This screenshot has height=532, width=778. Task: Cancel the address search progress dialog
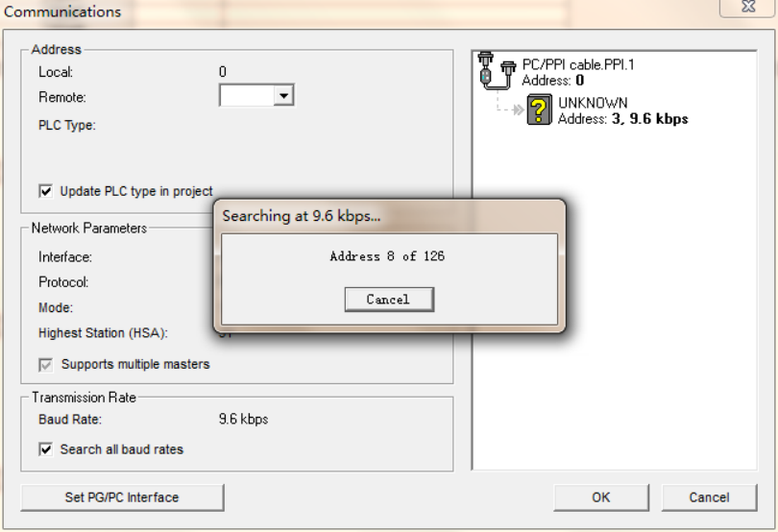(389, 300)
